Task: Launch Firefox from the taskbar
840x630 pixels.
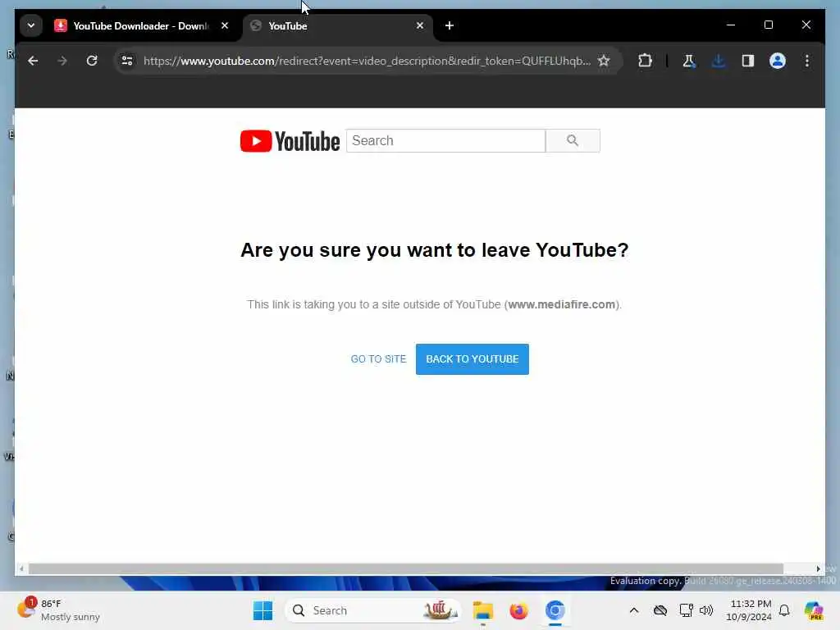Action: [x=518, y=610]
